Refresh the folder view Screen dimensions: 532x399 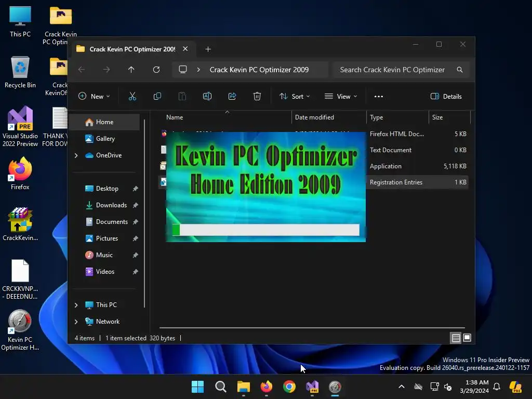pyautogui.click(x=156, y=70)
